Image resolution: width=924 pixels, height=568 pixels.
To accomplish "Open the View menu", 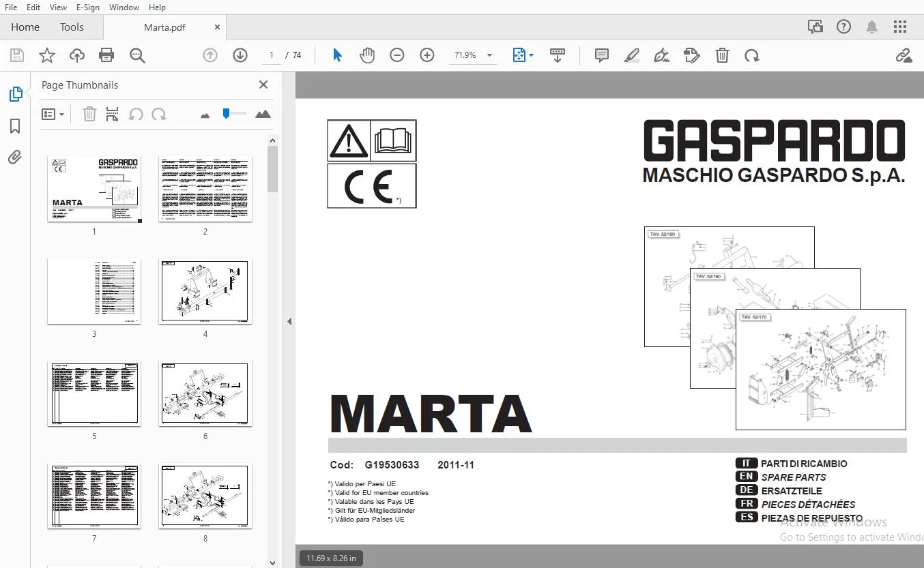I will (59, 7).
